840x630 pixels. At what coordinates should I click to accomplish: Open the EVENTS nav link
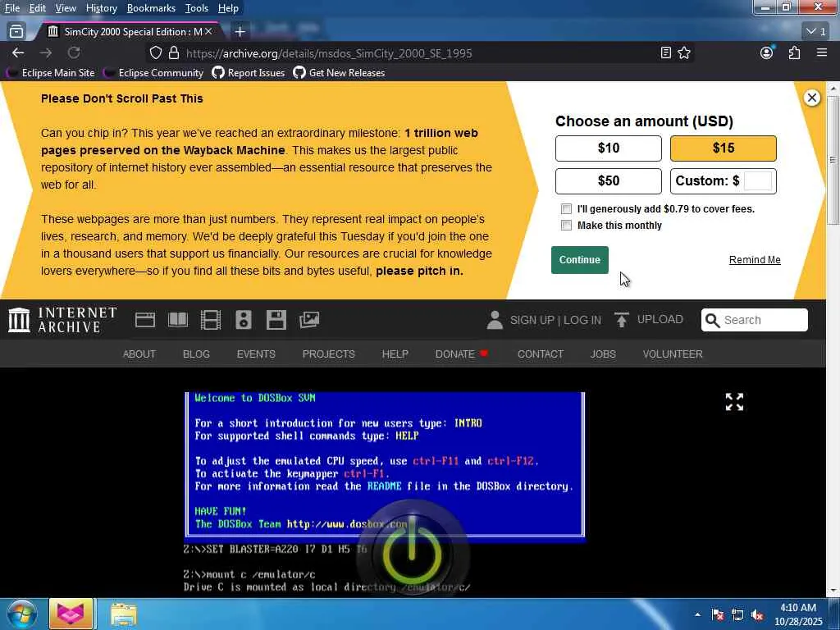click(x=256, y=354)
